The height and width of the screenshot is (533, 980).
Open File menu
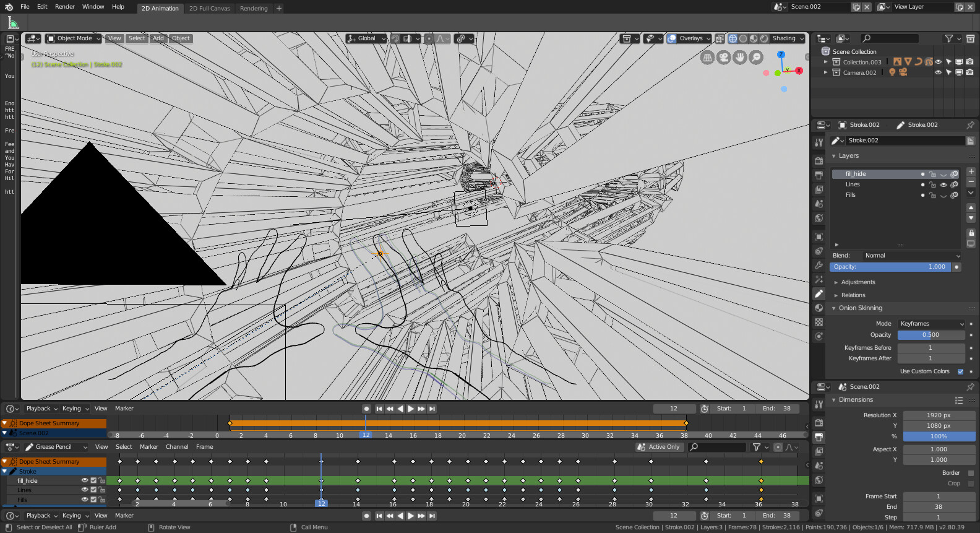25,7
